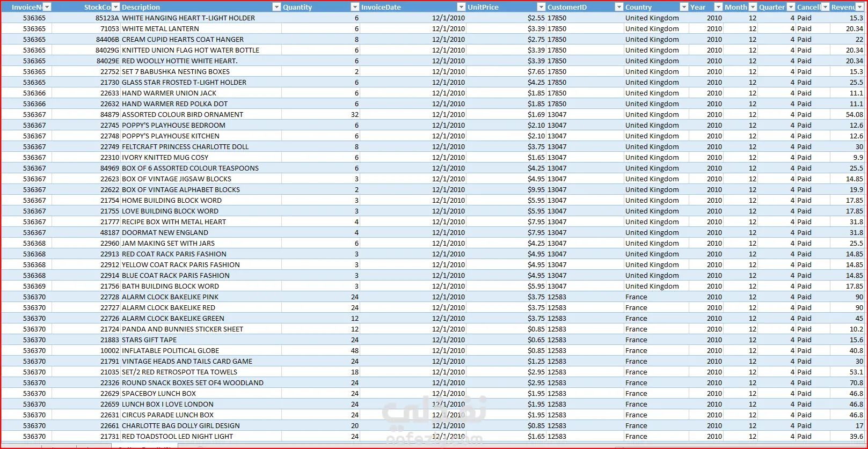Open the Revenue column filter dropdown
This screenshot has height=449, width=868.
pyautogui.click(x=860, y=7)
